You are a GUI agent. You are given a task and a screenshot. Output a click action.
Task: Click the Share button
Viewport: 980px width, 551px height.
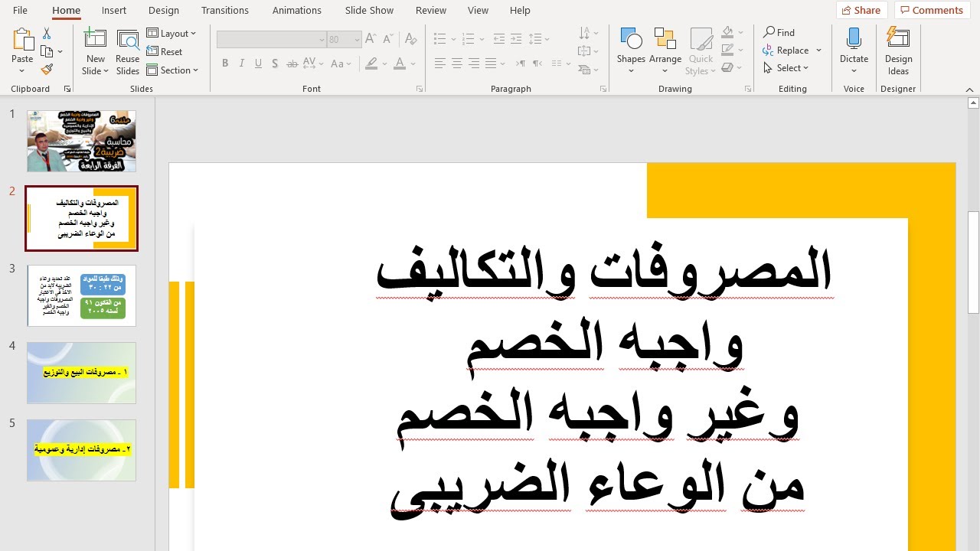click(861, 10)
